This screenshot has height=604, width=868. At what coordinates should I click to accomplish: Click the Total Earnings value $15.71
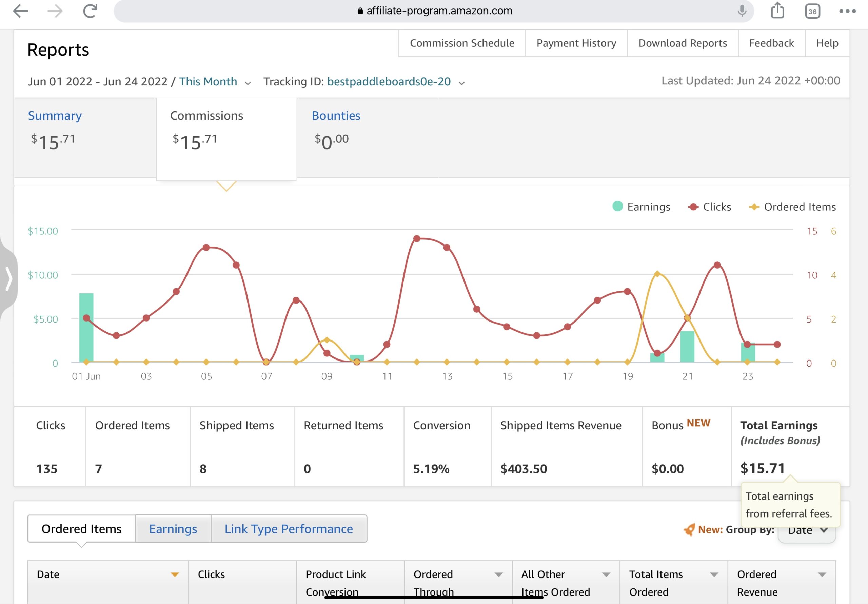click(x=762, y=468)
